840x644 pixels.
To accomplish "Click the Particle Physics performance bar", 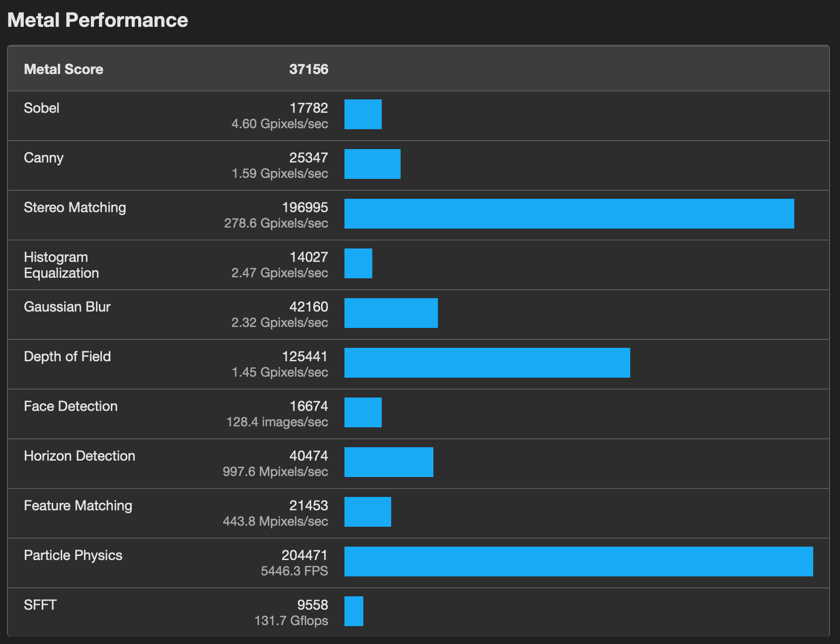I will click(579, 562).
